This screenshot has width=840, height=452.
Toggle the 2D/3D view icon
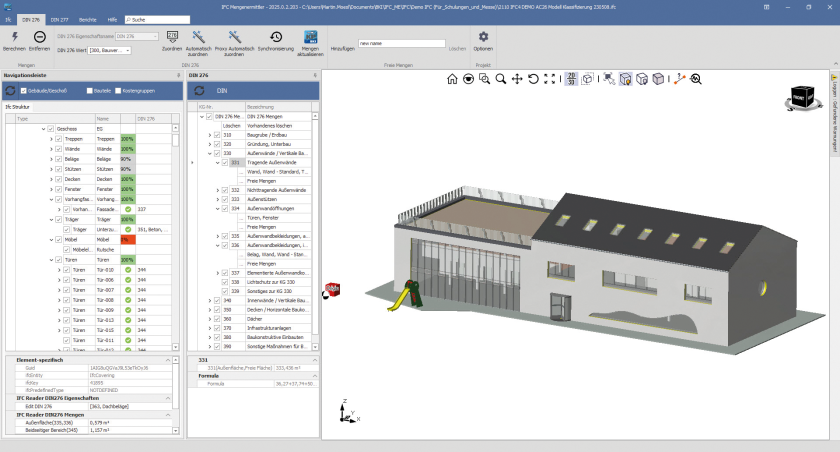pos(571,79)
